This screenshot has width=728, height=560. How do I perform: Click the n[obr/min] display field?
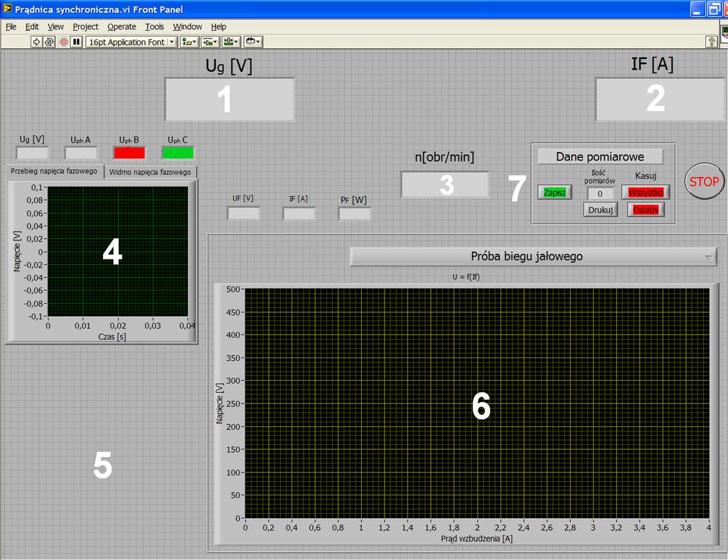(445, 185)
